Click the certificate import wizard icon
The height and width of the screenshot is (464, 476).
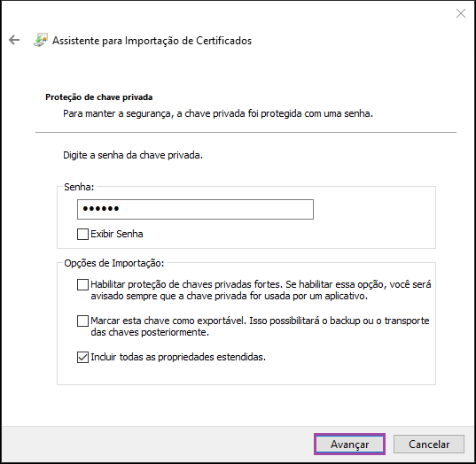pos(41,40)
